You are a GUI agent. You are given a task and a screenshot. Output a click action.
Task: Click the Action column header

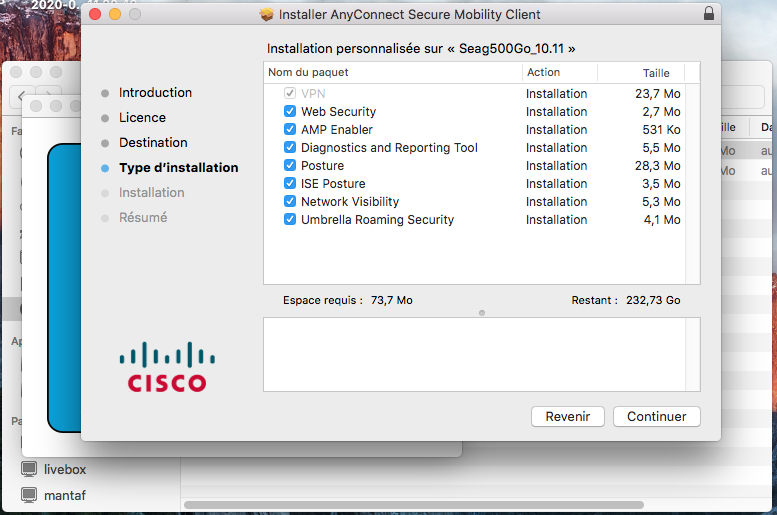click(x=560, y=72)
